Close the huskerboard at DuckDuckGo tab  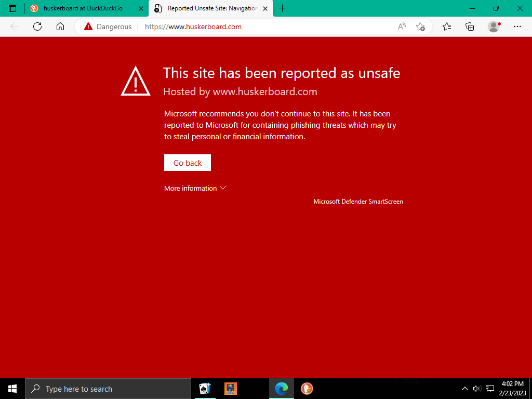click(141, 8)
